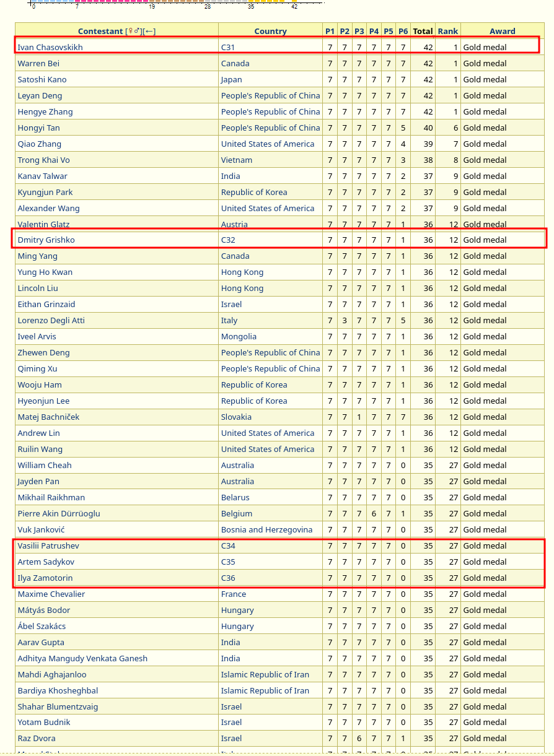Viewport: 554px width, 756px height.
Task: Open United States of America in Qiao Zhang's row
Action: pos(268,144)
